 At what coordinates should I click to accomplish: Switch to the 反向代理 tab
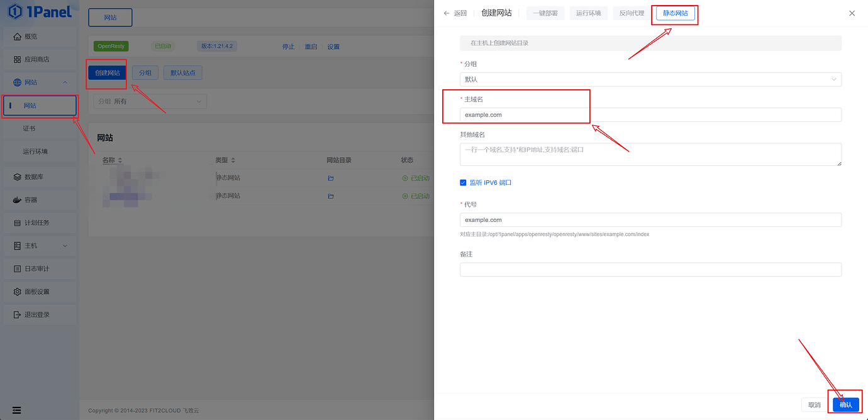630,13
